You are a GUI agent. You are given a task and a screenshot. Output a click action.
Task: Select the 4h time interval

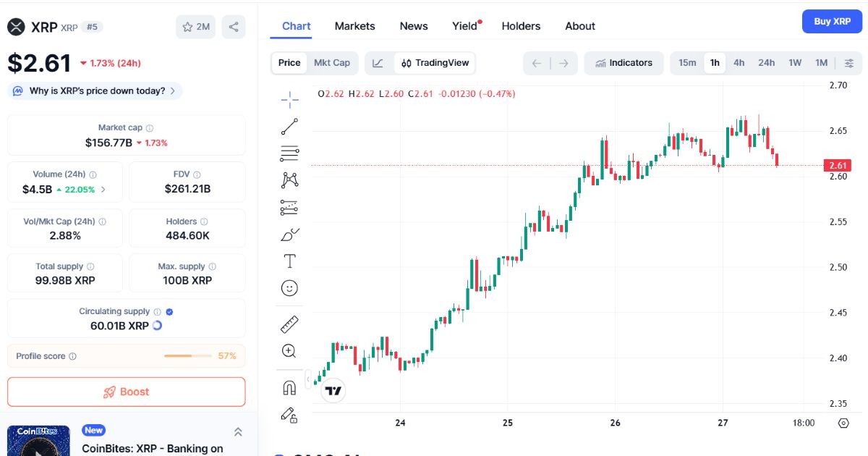(739, 63)
